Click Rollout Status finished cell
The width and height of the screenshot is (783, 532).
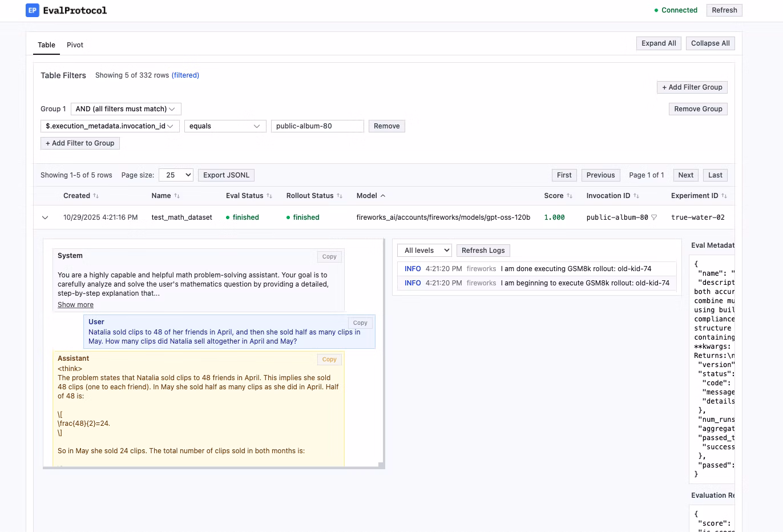tap(303, 217)
